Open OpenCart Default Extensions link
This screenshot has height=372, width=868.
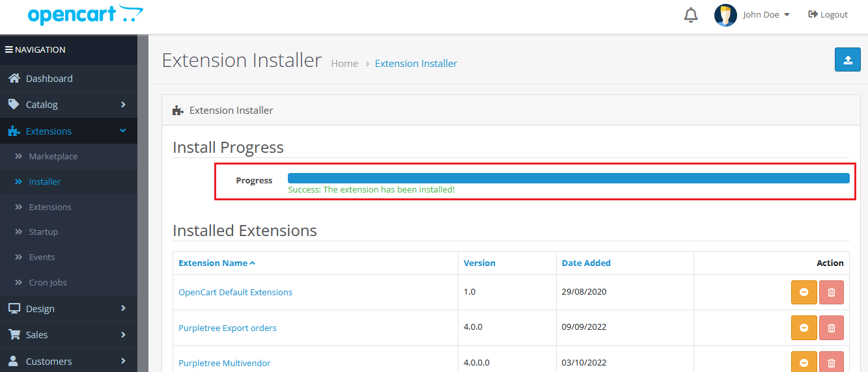[236, 293]
